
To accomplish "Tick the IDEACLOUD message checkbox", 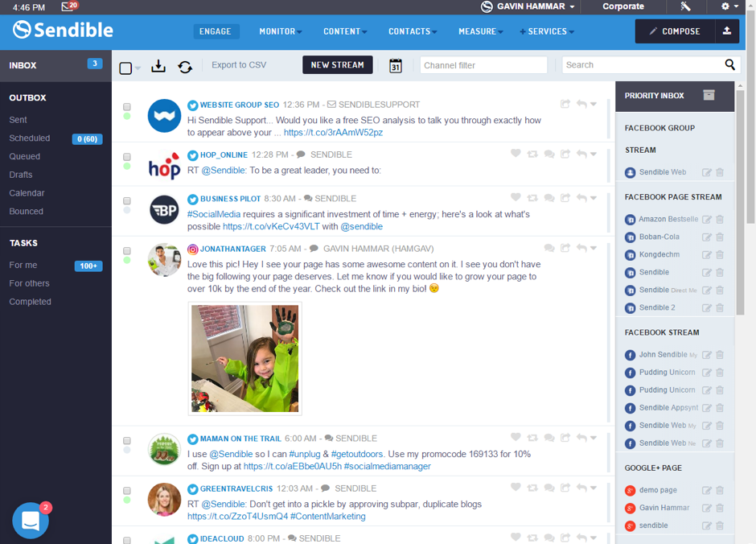I will coord(127,540).
